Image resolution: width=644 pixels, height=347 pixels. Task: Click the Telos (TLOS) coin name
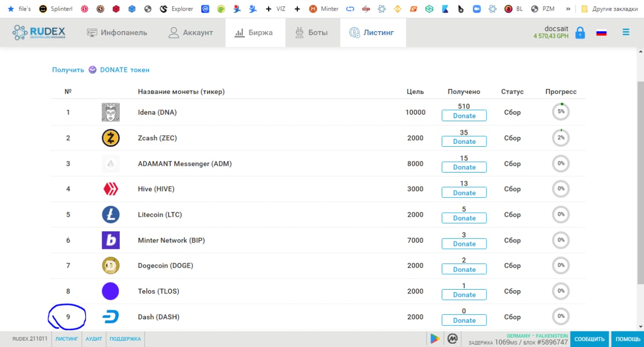pos(158,291)
